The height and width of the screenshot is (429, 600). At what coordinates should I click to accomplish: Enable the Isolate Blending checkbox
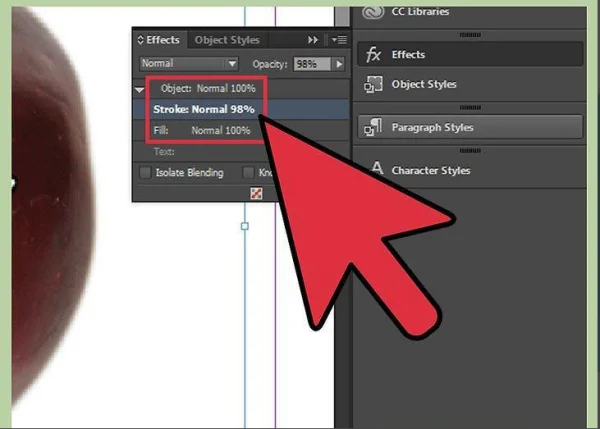click(x=145, y=173)
